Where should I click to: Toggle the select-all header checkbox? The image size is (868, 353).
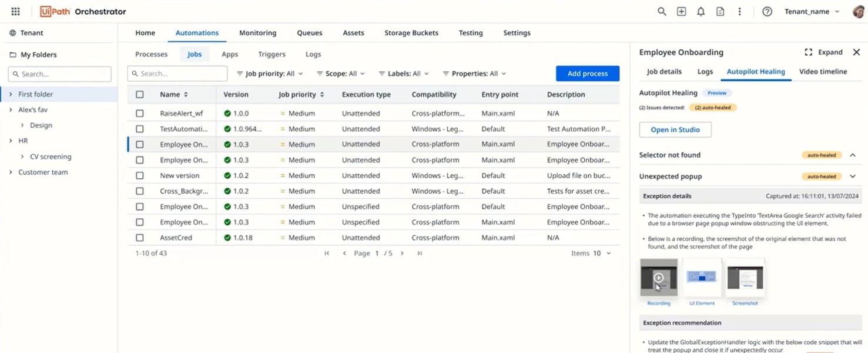point(139,94)
